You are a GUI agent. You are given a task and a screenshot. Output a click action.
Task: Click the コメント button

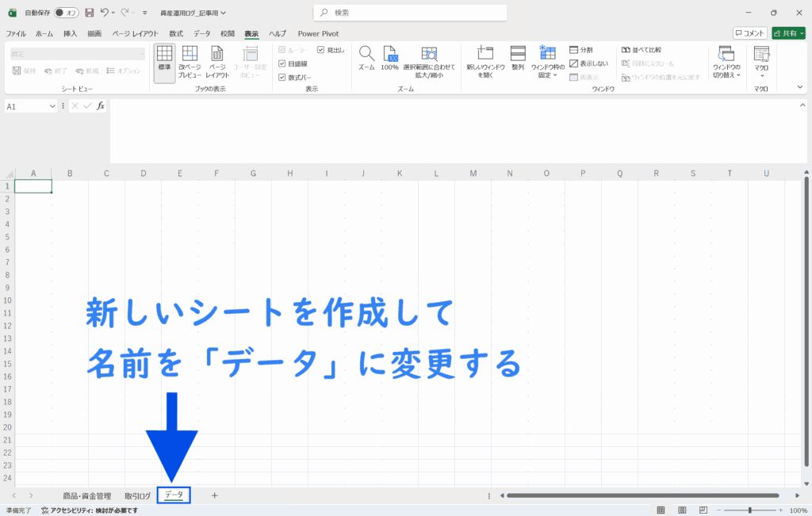(749, 33)
